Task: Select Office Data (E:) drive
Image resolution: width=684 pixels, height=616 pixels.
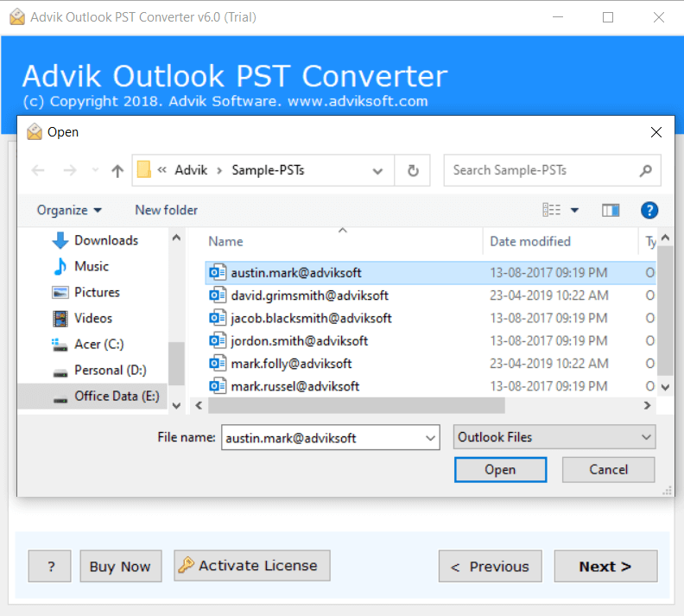Action: point(92,397)
